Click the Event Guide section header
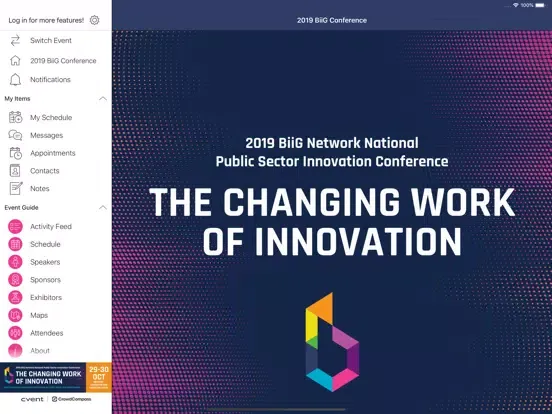This screenshot has width=552, height=414. tap(21, 207)
